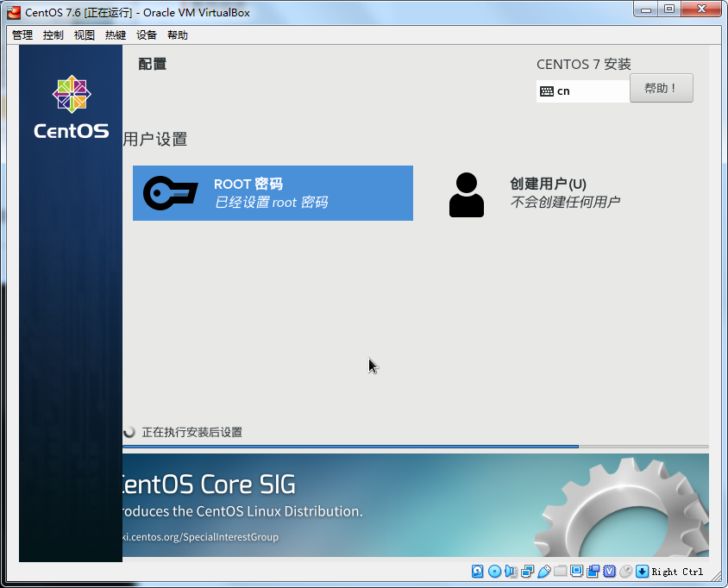Open the ROOT 密码 settings tile

273,193
